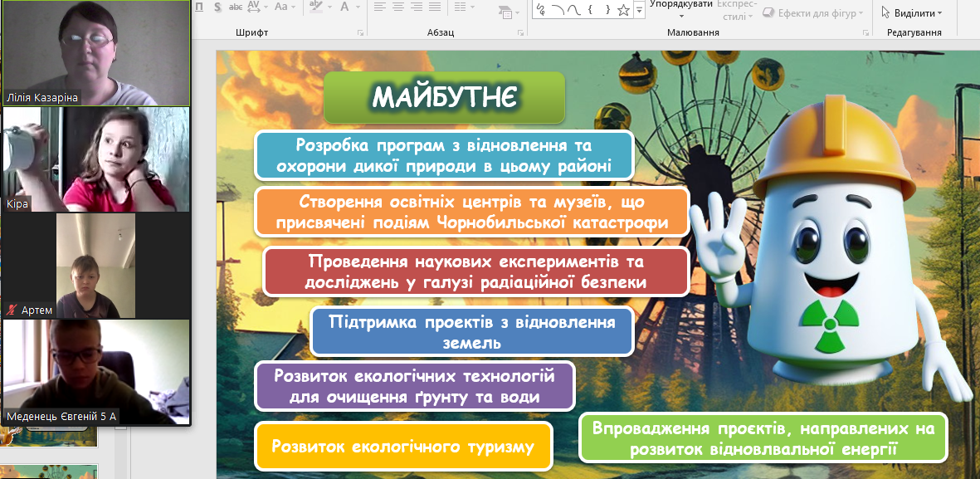
Task: Click the Кіра name label
Action: [x=17, y=204]
